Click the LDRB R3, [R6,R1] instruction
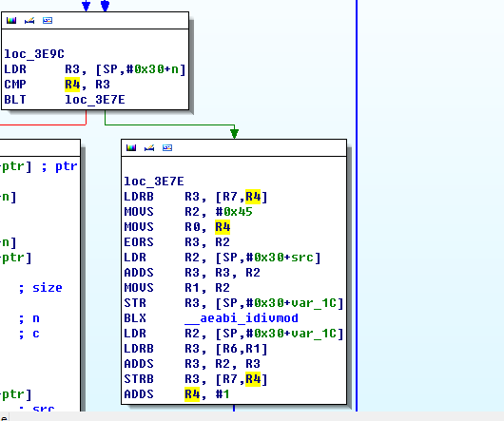 [196, 349]
